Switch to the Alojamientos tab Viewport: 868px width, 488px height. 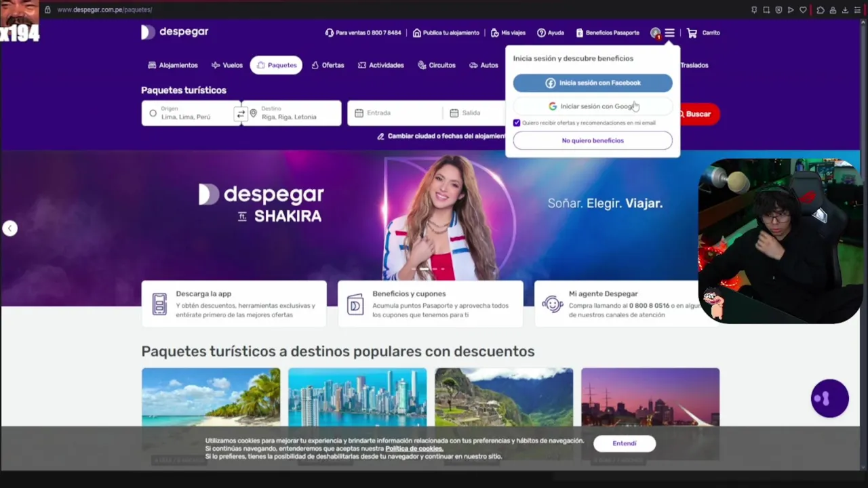point(173,65)
